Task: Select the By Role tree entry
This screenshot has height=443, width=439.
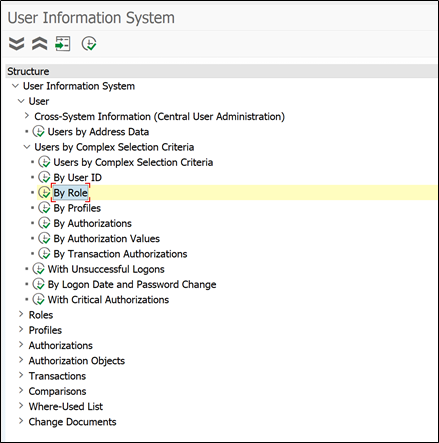Action: (70, 193)
